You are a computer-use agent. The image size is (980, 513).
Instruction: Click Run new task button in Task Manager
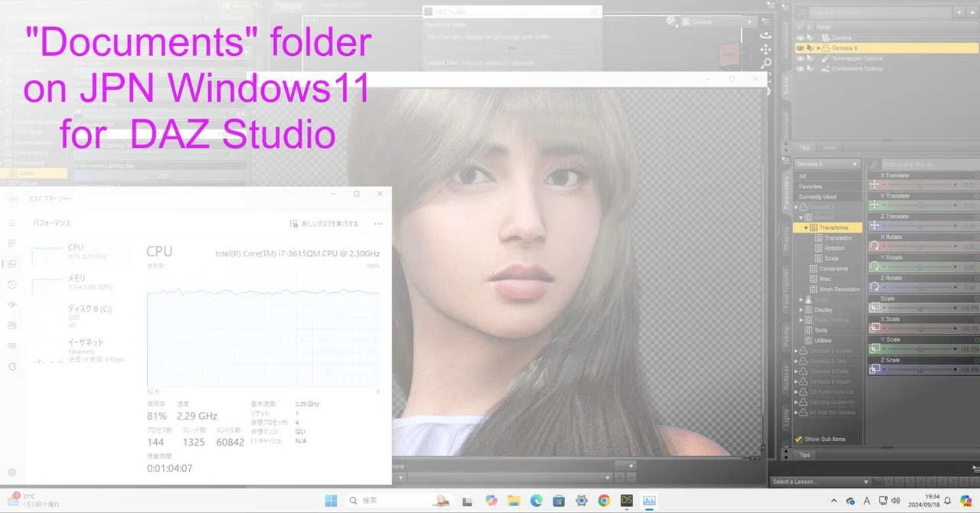(324, 224)
